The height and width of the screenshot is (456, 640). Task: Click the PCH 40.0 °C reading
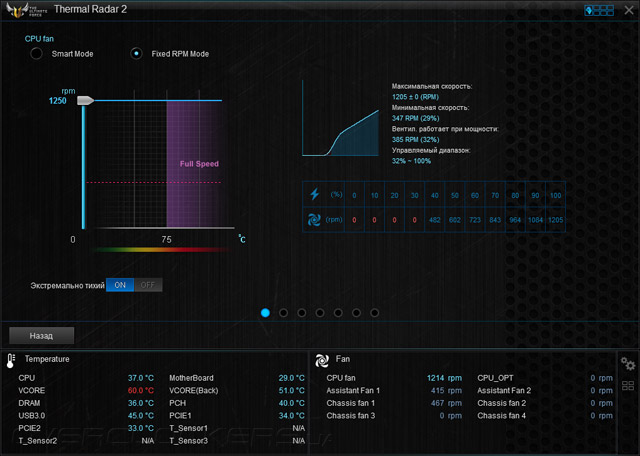pyautogui.click(x=291, y=403)
